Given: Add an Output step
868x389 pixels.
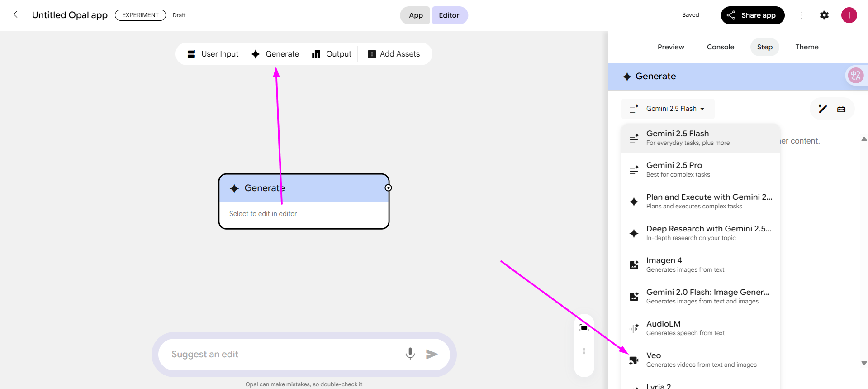Looking at the screenshot, I should coord(332,54).
